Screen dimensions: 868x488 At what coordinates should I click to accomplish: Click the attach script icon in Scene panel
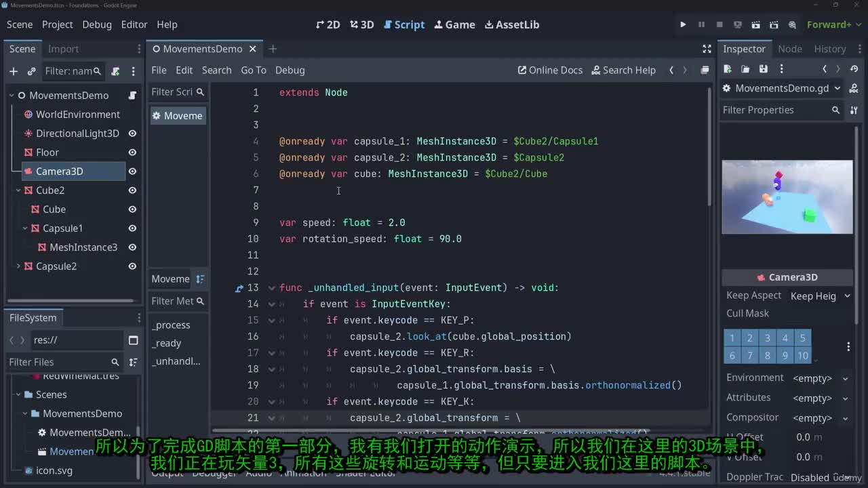coord(115,71)
